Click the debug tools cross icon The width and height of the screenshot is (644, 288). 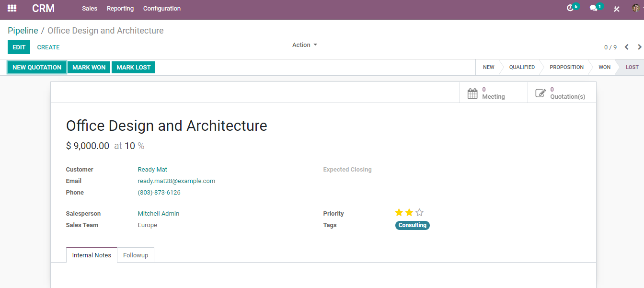[617, 9]
